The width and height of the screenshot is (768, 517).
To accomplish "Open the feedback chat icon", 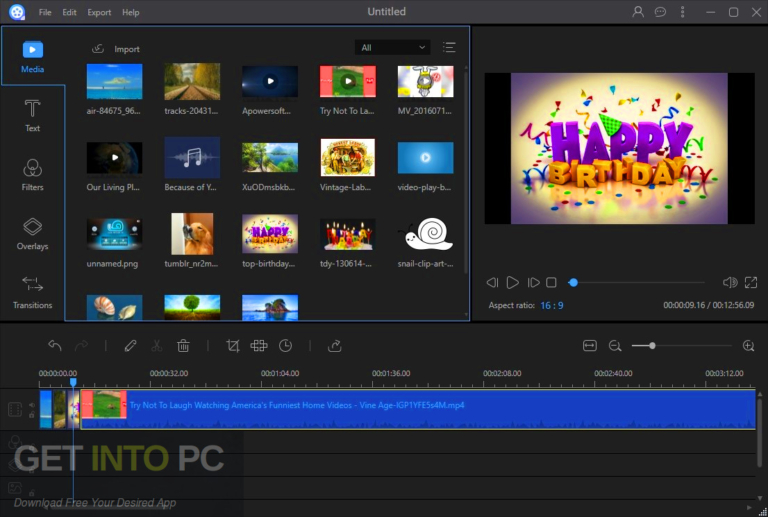I will (x=660, y=12).
